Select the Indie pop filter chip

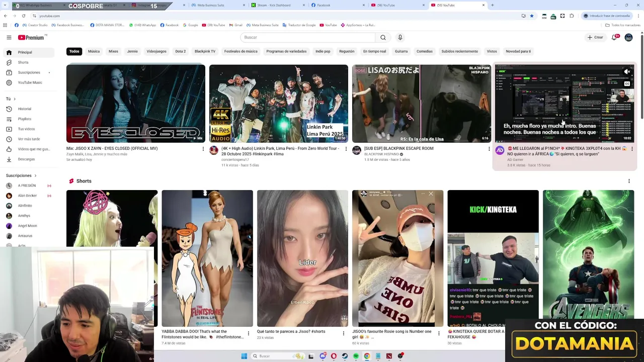point(323,51)
